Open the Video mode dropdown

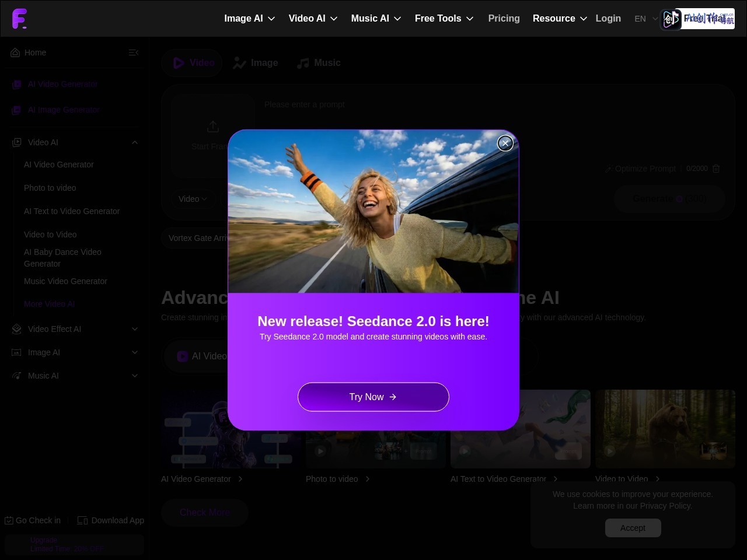click(193, 199)
